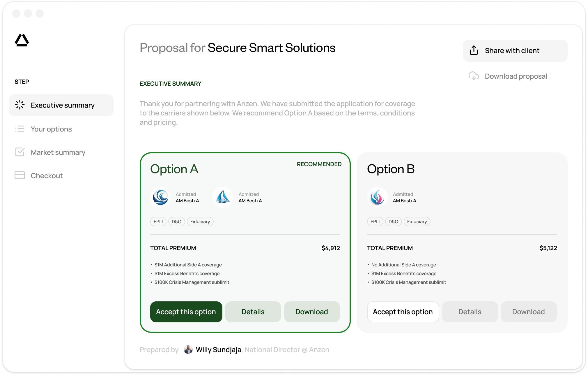The image size is (588, 376).
Task: Click the Download proposal link
Action: coord(516,76)
